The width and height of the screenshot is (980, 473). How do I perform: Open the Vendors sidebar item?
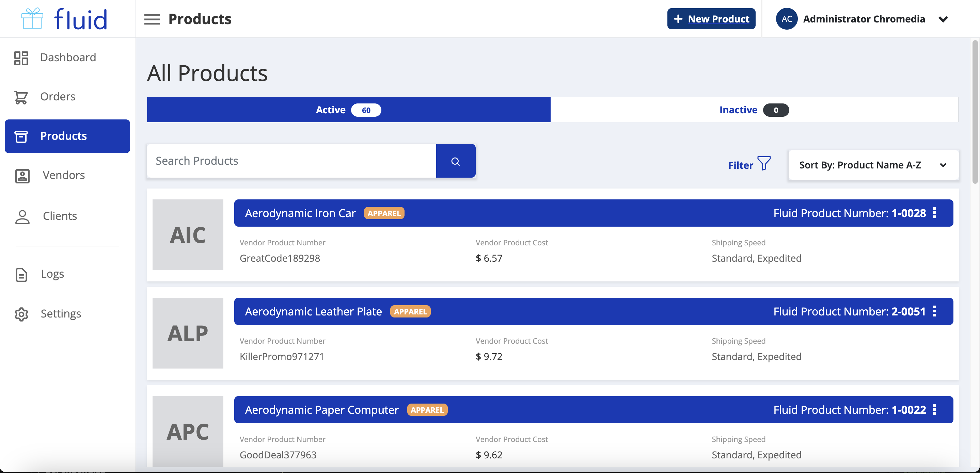click(x=63, y=175)
